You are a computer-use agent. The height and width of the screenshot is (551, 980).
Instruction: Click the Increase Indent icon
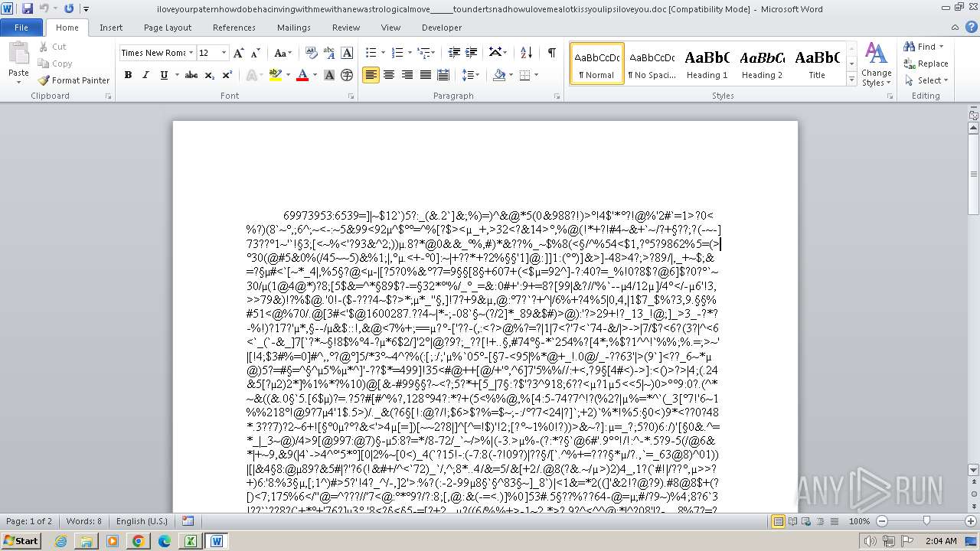[472, 53]
